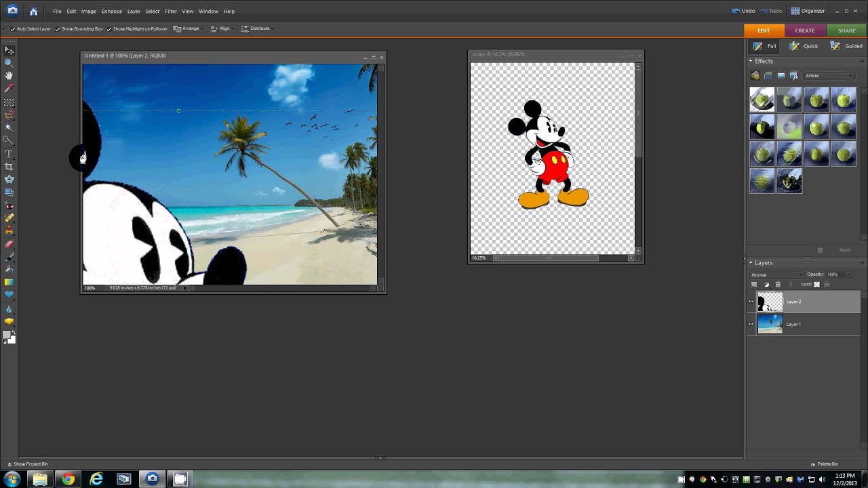Select the Cookie Cutter tool

point(9,179)
